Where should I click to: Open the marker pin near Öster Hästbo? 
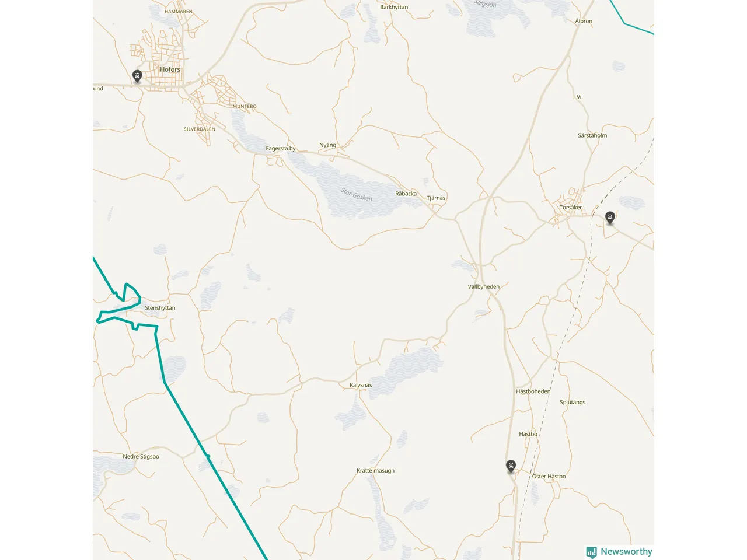(x=511, y=466)
